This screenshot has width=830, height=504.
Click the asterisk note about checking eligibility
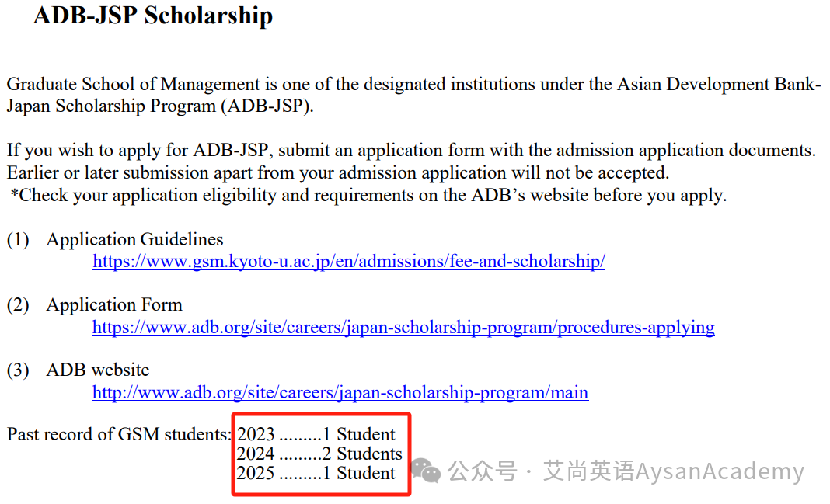pos(368,196)
